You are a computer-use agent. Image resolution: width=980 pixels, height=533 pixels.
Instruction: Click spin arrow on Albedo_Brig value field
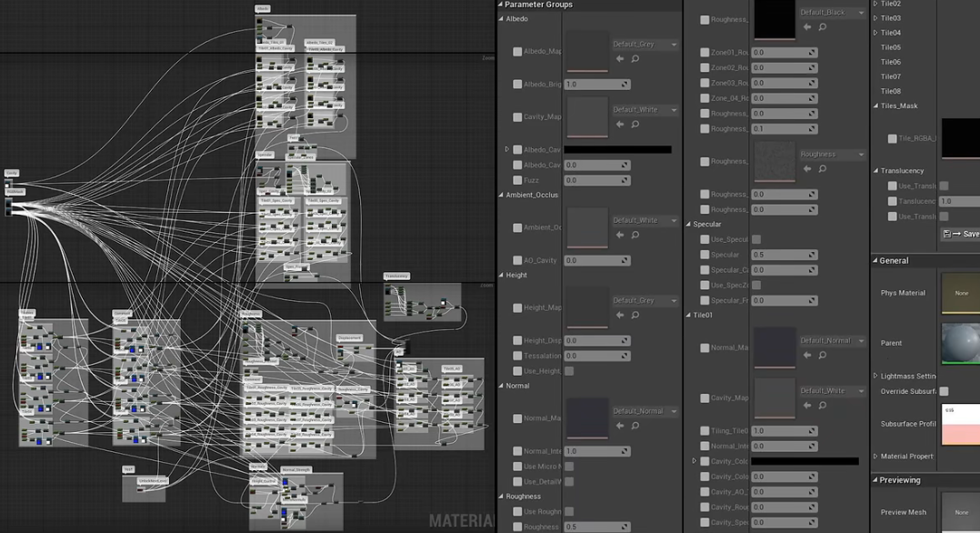click(625, 85)
